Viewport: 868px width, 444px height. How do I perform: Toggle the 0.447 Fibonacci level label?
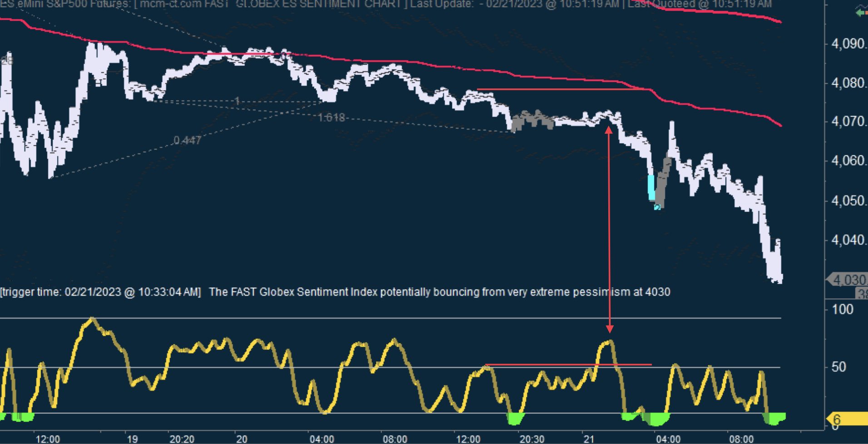coord(187,141)
